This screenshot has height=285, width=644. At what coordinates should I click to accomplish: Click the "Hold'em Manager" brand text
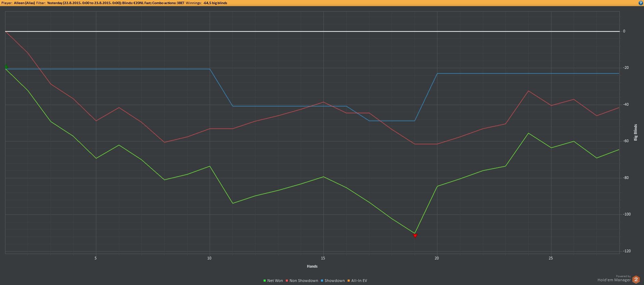[614, 280]
